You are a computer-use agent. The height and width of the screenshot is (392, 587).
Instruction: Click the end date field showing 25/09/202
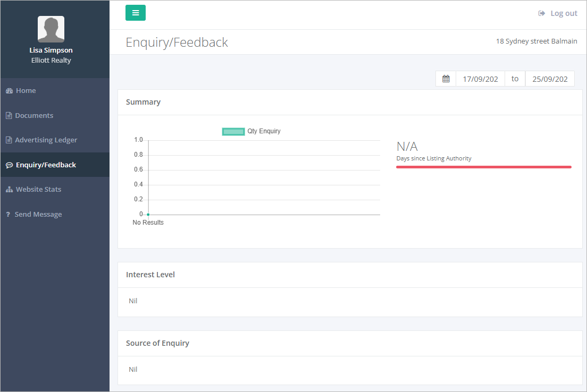(x=550, y=78)
